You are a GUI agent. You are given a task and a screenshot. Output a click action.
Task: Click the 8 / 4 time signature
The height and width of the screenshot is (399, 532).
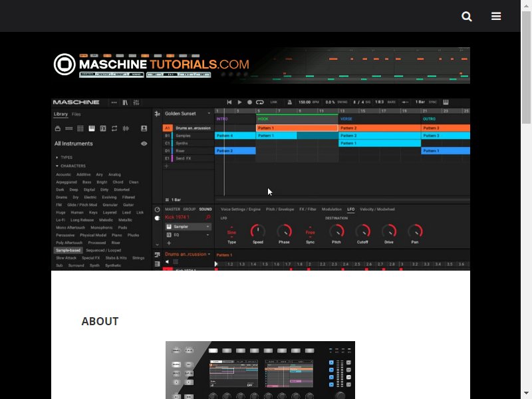[362, 102]
